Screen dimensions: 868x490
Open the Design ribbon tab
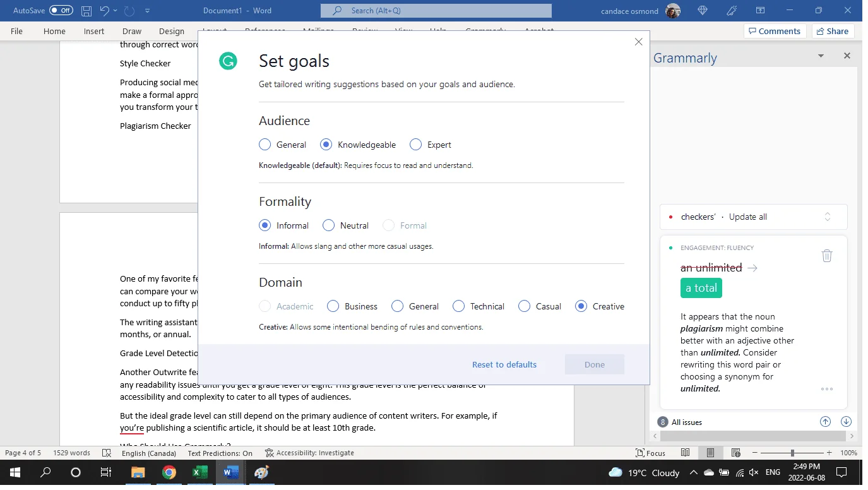[172, 31]
